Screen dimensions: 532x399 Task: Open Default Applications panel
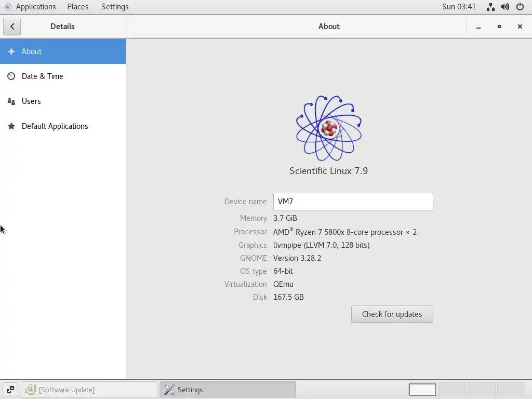pyautogui.click(x=63, y=126)
